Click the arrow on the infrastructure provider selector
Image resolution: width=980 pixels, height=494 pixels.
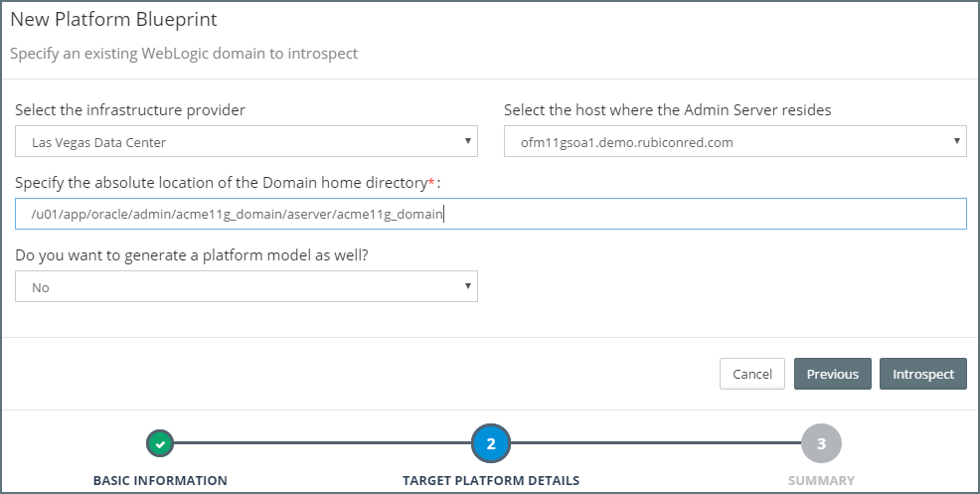pos(468,141)
